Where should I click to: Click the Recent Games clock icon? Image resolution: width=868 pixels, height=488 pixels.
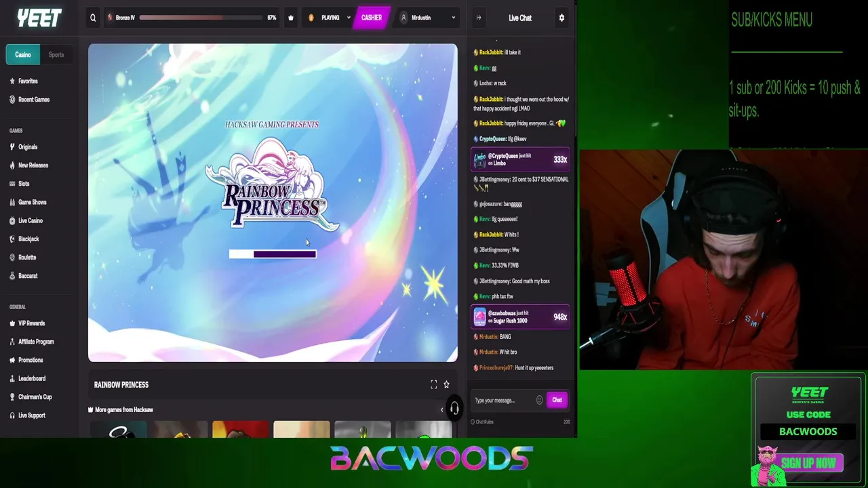[x=12, y=100]
